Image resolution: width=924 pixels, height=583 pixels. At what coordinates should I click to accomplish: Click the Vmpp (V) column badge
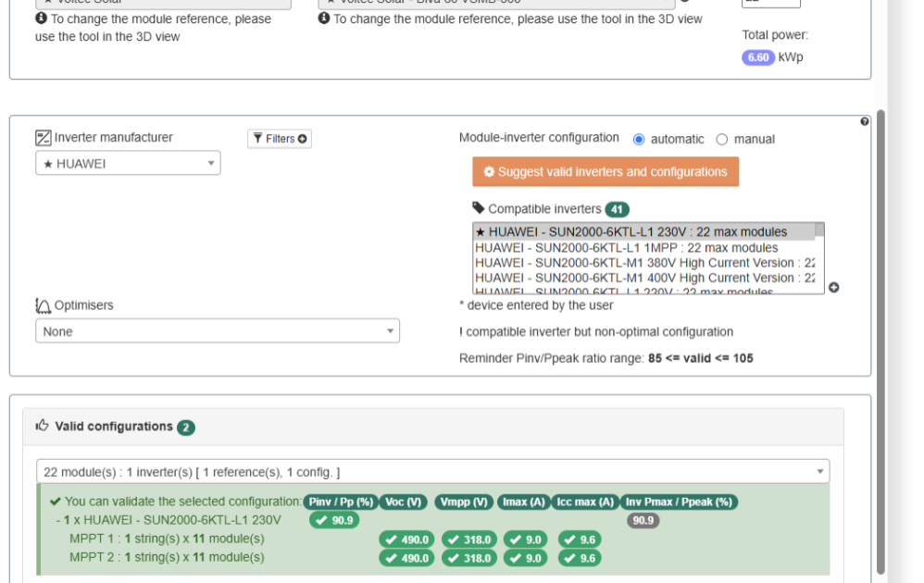point(465,502)
